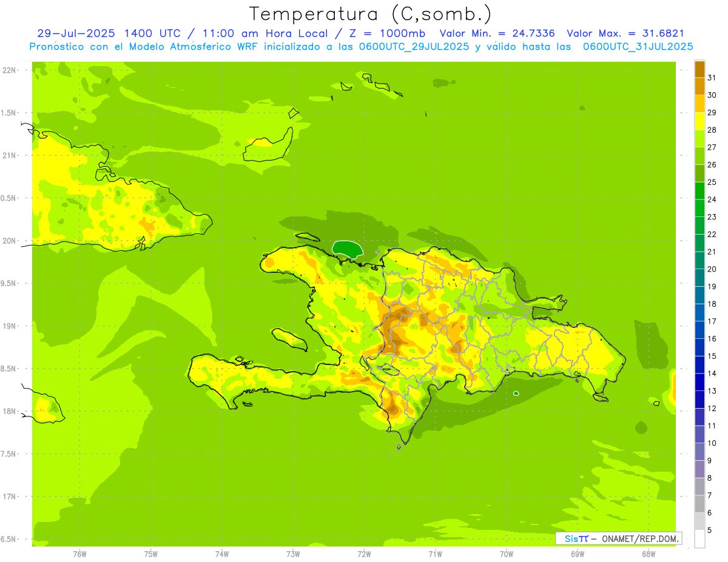Pick the yellow-green legend band between 27 and 28
Image resolution: width=728 pixels, height=562 pixels.
click(x=699, y=138)
